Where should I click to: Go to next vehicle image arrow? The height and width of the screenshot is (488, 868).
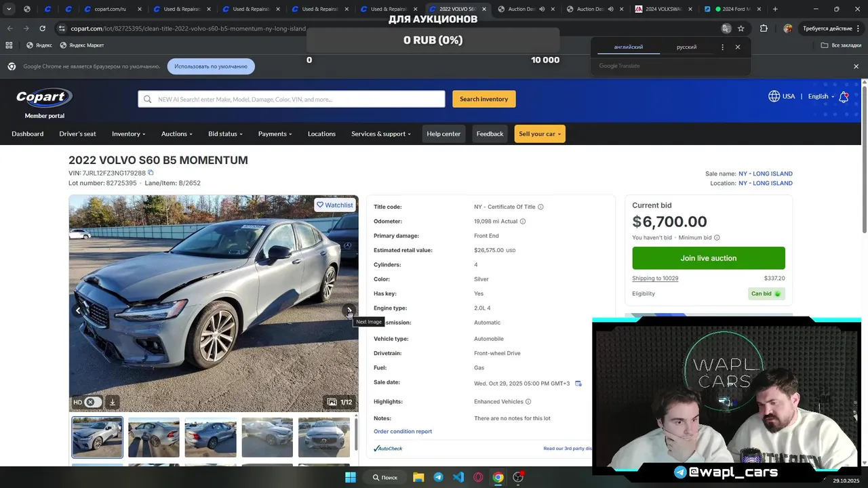349,310
